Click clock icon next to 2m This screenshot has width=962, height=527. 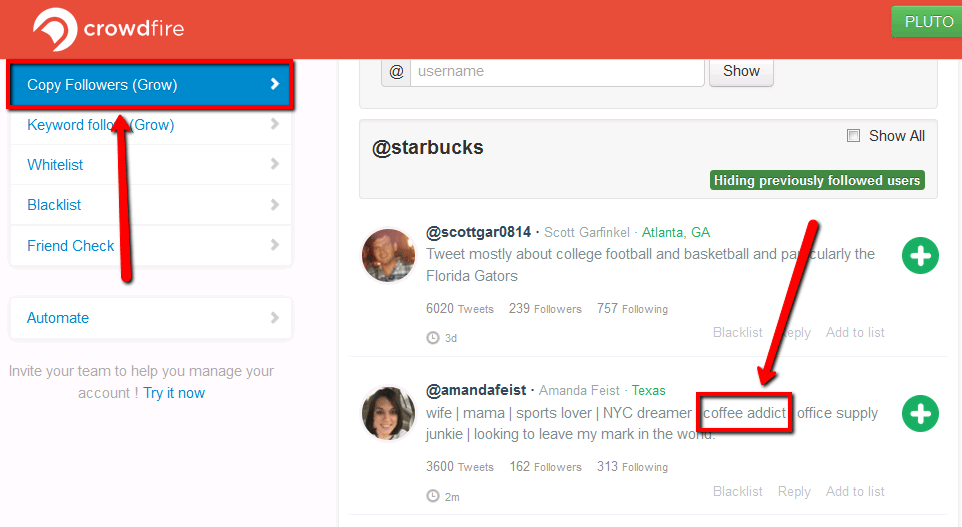tap(433, 496)
